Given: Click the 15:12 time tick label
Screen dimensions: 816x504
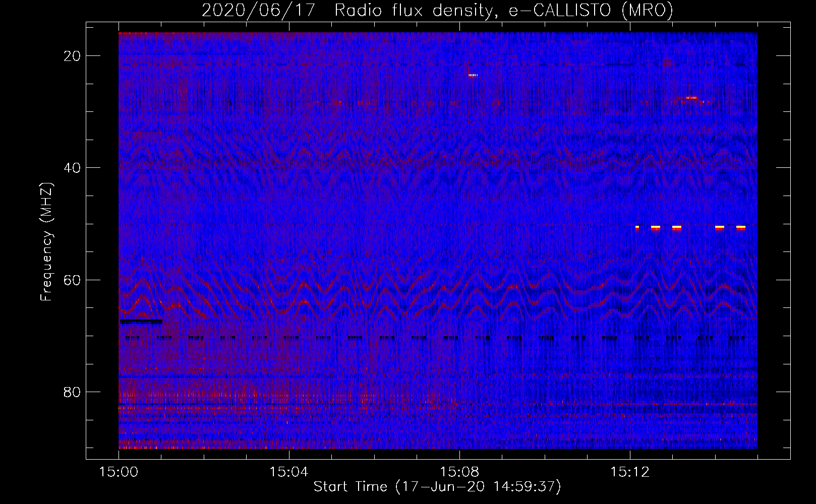Looking at the screenshot, I should [630, 472].
